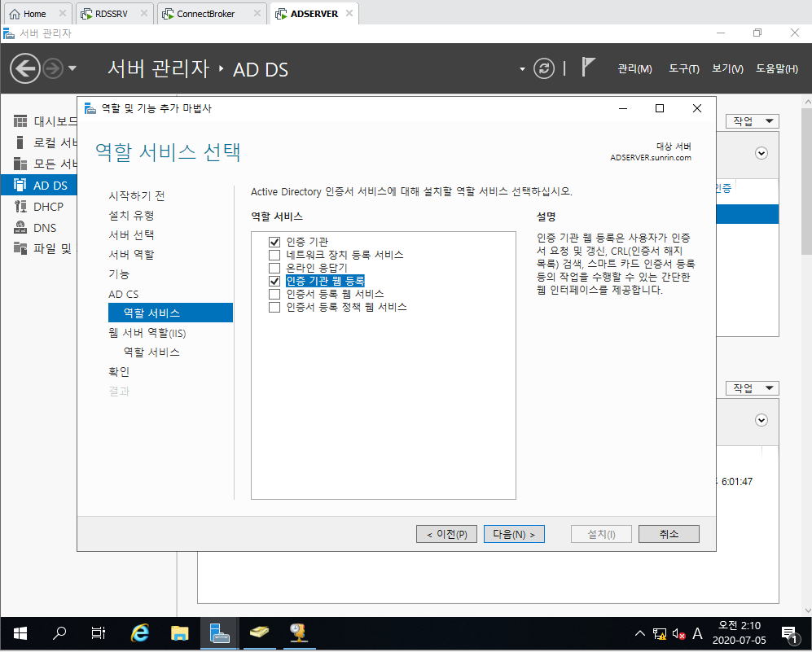Select 역할 서비스 step under 웹 서버 역할(IIS)
Image resolution: width=812 pixels, height=652 pixels.
pos(151,352)
